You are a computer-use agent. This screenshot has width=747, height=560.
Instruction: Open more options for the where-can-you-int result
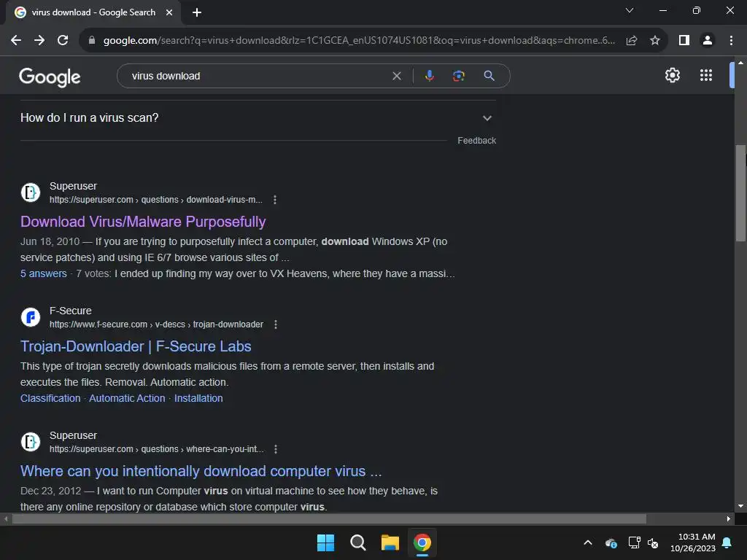pyautogui.click(x=276, y=449)
